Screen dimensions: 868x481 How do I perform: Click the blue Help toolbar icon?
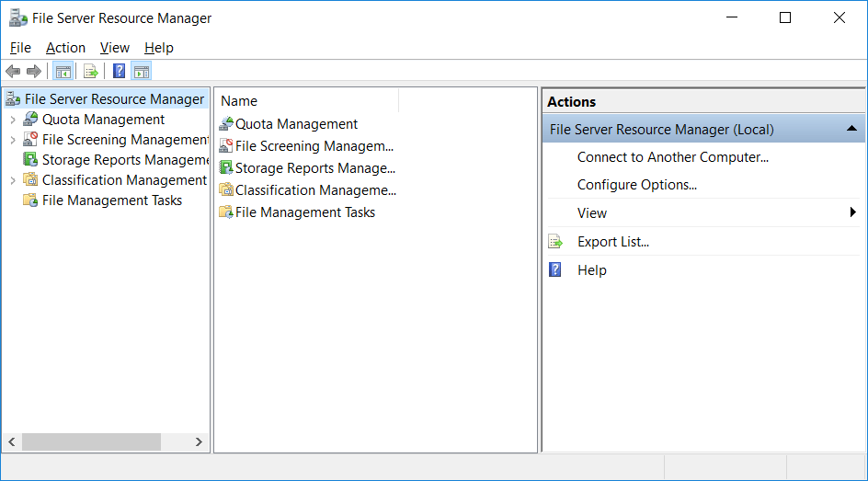119,71
